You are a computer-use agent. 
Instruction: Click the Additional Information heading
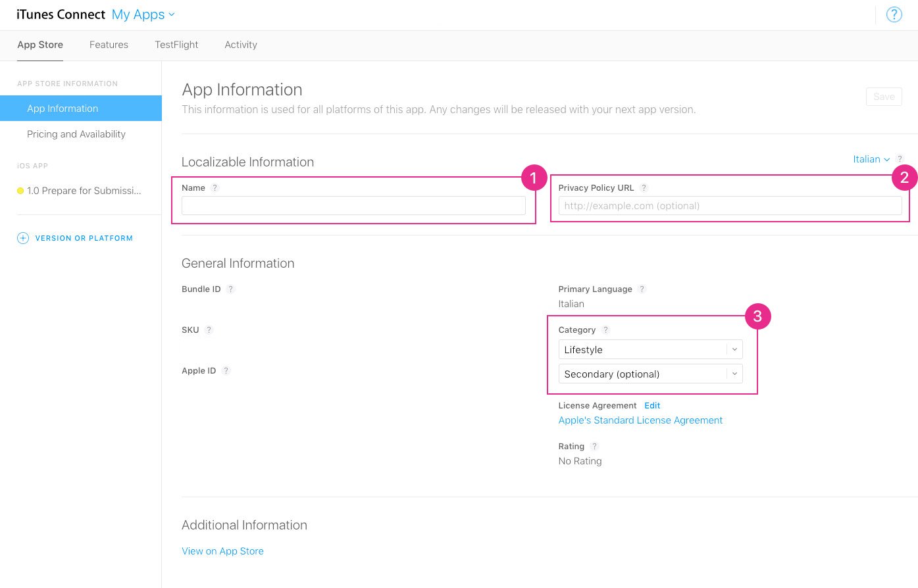244,525
